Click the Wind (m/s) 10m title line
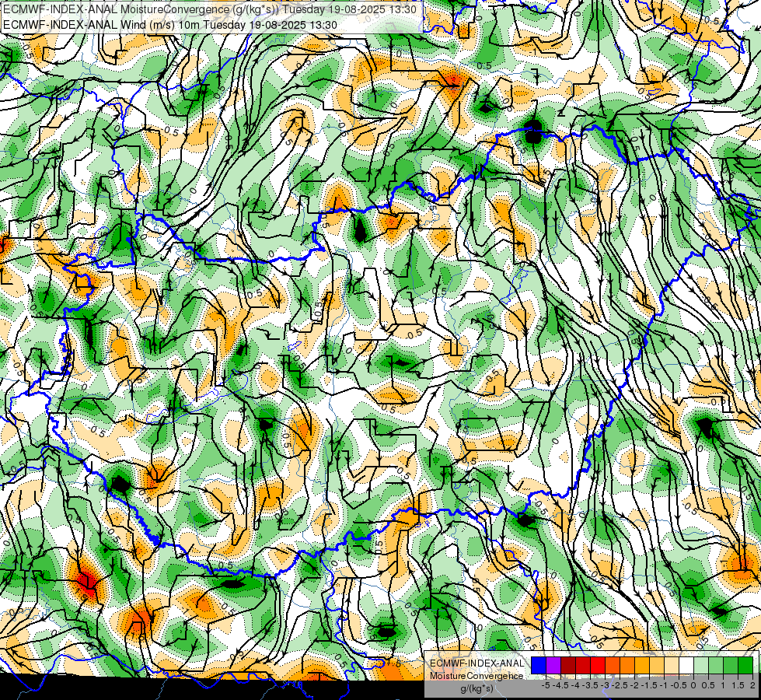The height and width of the screenshot is (700, 761). click(170, 25)
